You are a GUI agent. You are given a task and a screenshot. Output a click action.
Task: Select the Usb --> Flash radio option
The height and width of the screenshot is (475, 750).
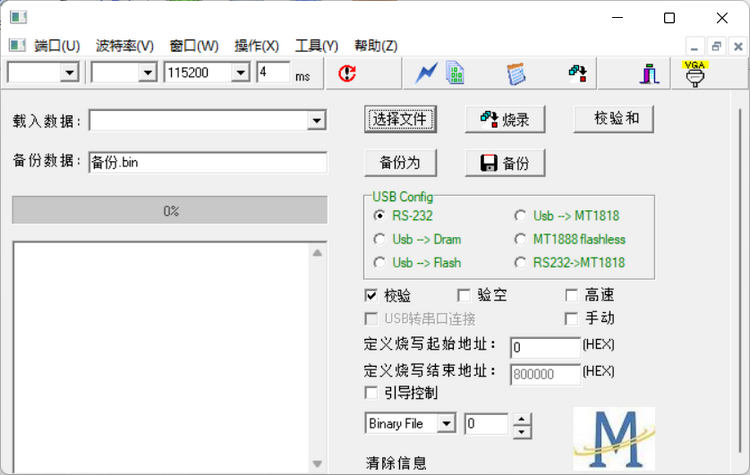coord(379,263)
